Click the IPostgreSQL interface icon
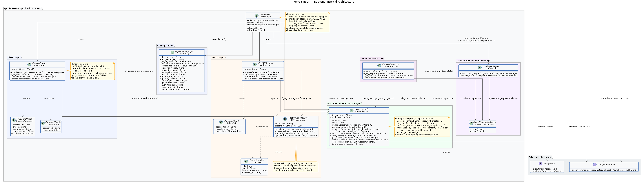 click(x=540, y=163)
